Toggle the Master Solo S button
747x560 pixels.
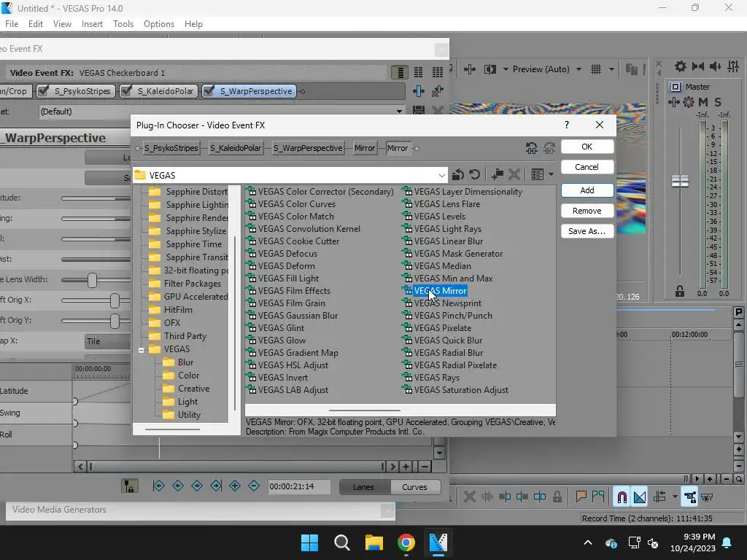(718, 102)
